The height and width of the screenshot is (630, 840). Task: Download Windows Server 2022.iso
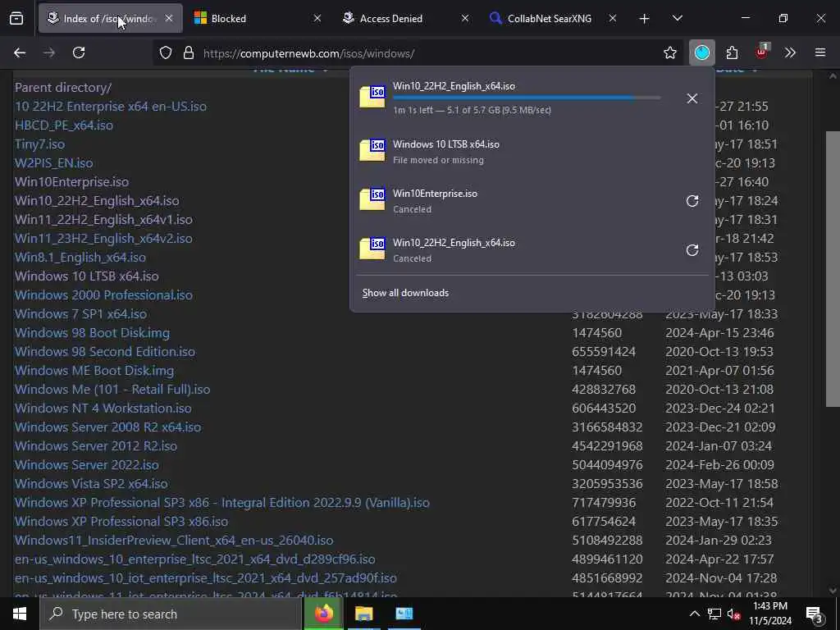[87, 464]
